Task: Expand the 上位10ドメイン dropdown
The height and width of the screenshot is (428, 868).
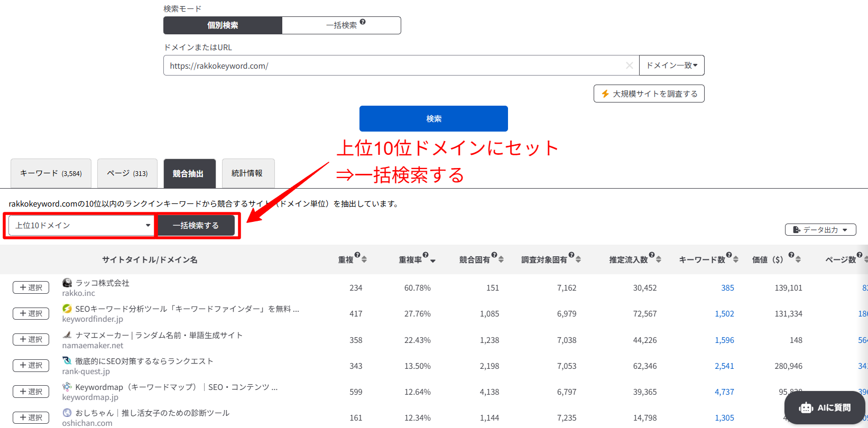Action: coord(81,226)
